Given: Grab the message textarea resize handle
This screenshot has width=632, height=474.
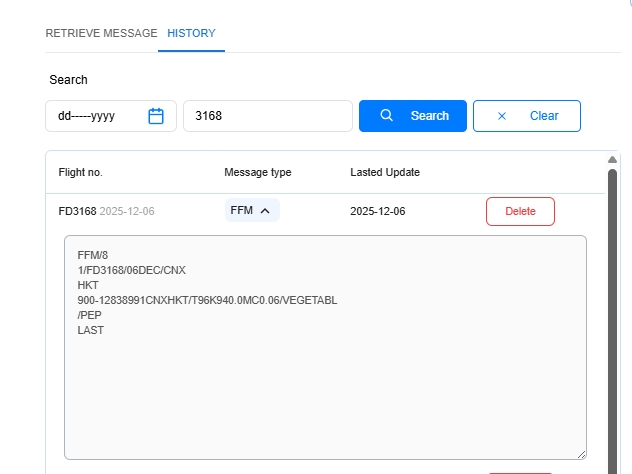Looking at the screenshot, I should click(580, 453).
